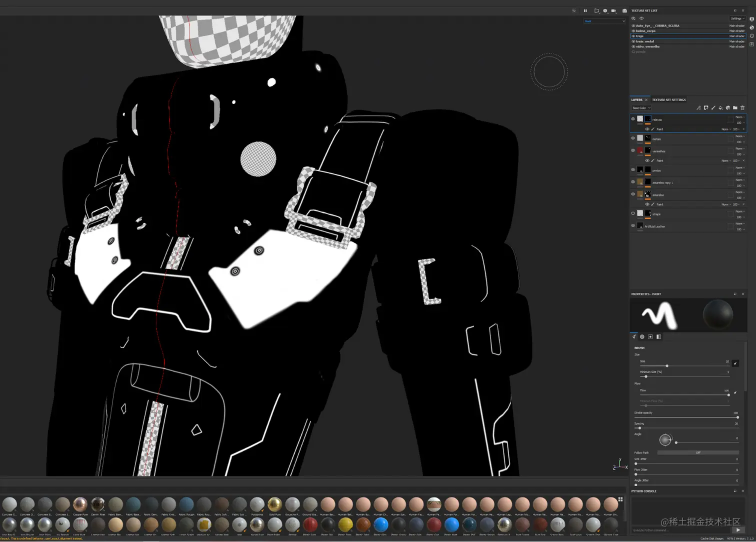Open the Brush properties tab icon
The image size is (756, 542).
pos(634,336)
